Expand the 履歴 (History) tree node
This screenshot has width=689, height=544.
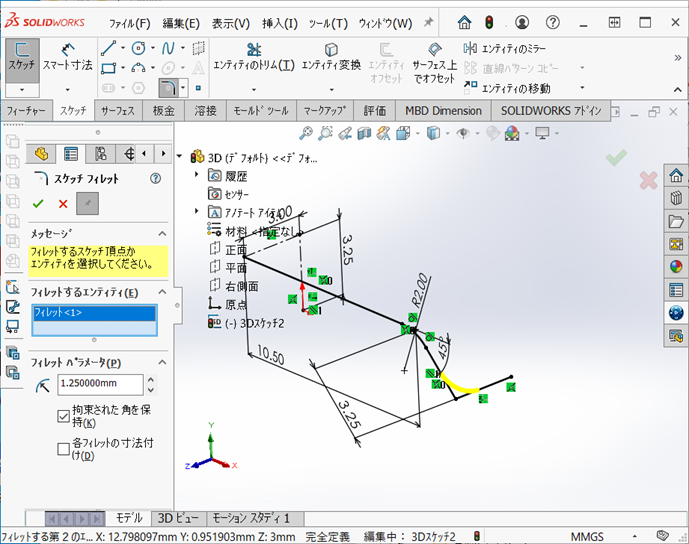coord(197,175)
